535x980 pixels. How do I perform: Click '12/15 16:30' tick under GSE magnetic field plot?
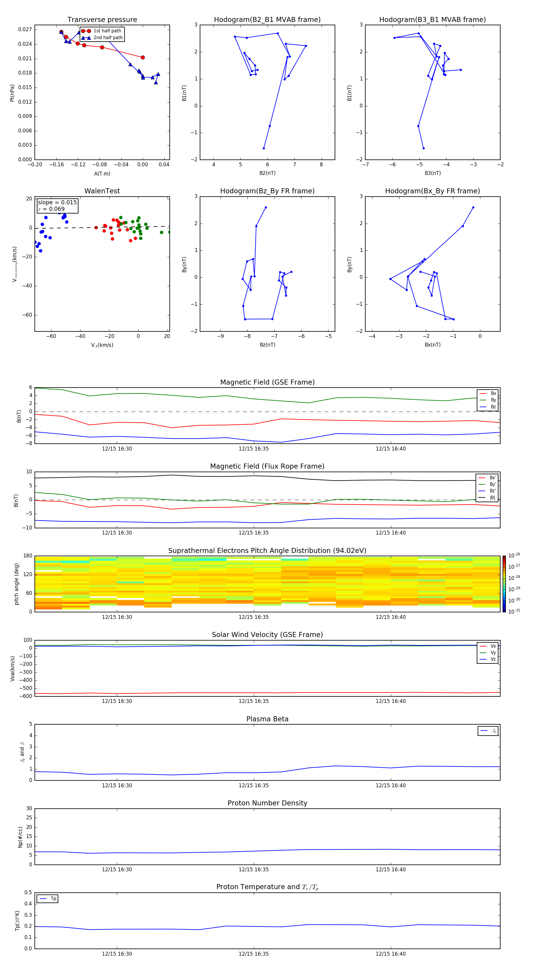(x=117, y=449)
